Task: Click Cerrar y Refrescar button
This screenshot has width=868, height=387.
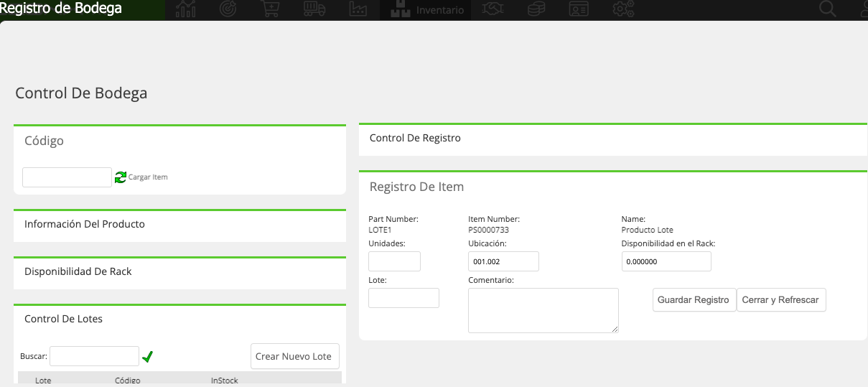Action: [781, 300]
